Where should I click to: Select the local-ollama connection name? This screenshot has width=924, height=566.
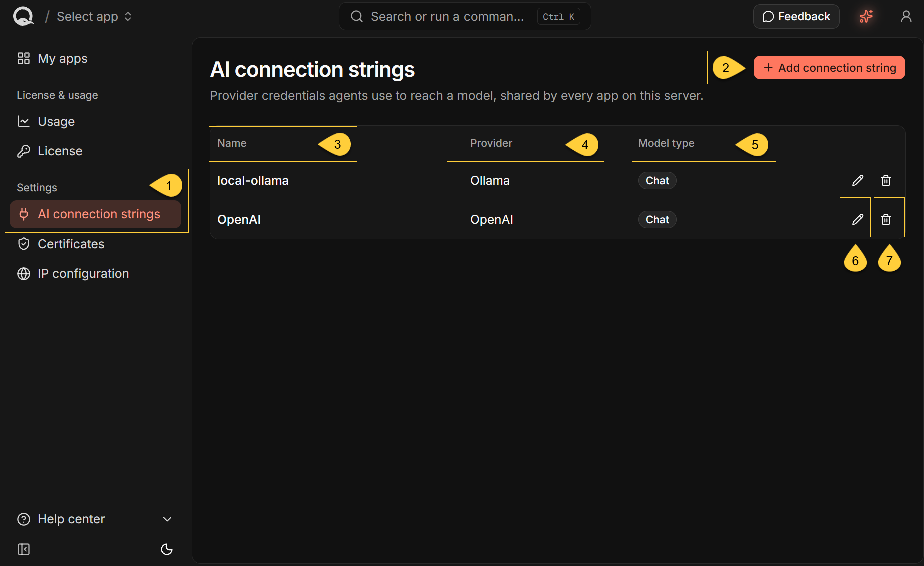[253, 181]
